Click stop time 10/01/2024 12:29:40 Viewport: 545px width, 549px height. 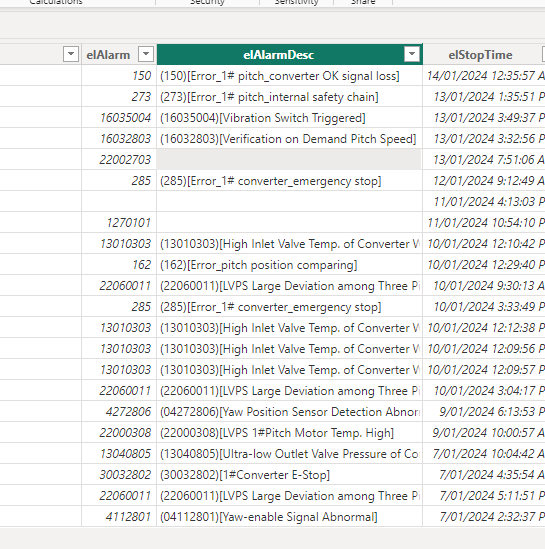(x=484, y=265)
